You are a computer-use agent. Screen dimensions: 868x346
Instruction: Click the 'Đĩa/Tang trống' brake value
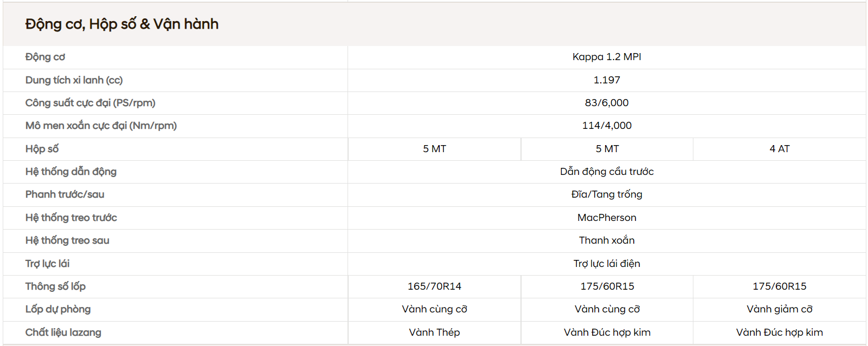tap(607, 194)
